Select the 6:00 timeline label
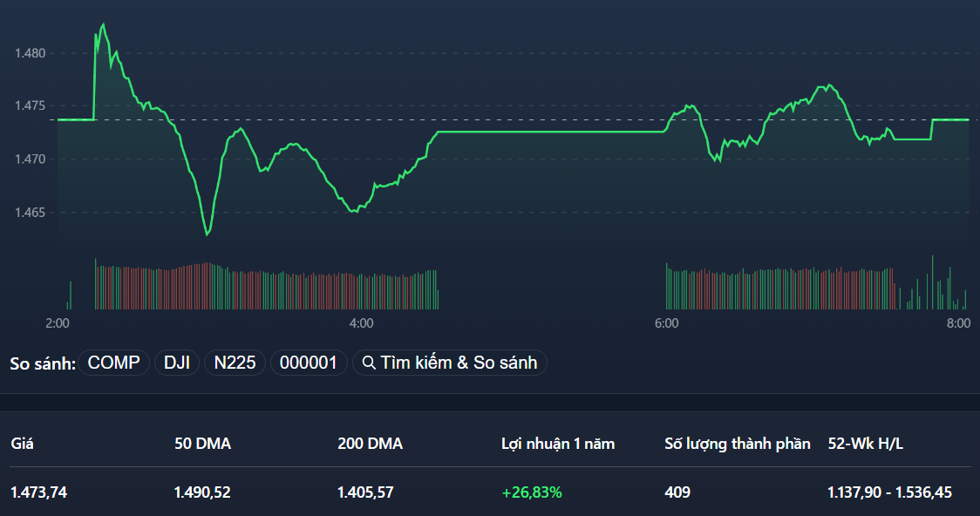 click(668, 323)
